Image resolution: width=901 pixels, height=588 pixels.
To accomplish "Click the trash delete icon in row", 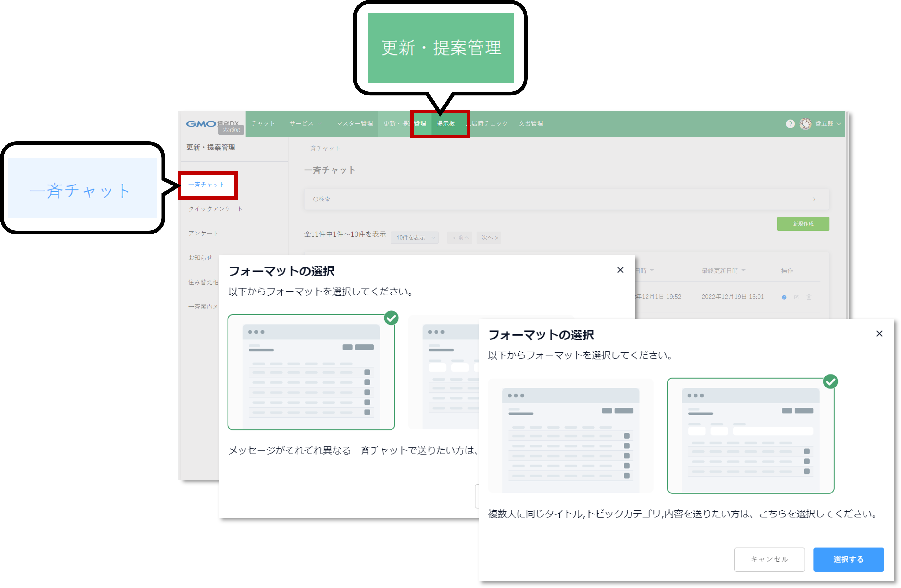I will click(809, 297).
